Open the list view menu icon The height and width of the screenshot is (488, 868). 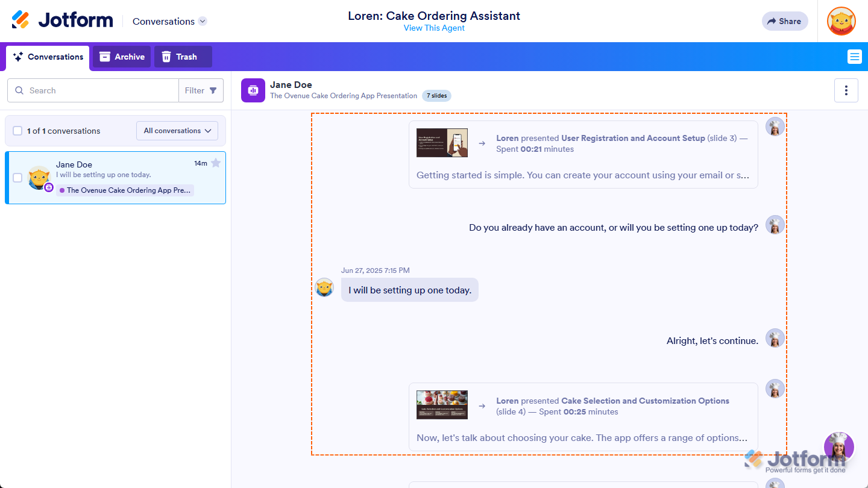854,57
